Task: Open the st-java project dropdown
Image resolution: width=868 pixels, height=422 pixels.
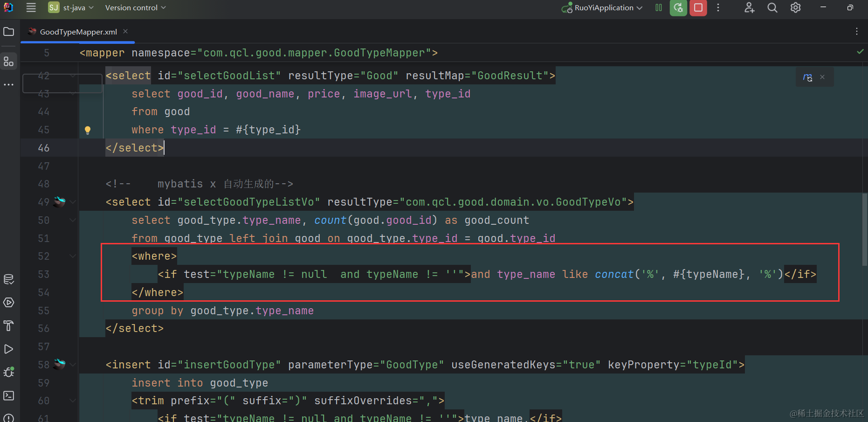Action: click(x=71, y=8)
